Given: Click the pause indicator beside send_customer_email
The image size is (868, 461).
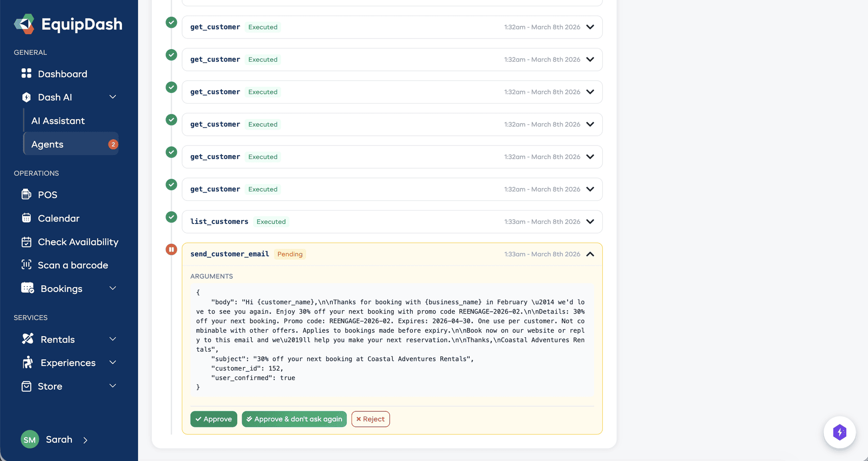Looking at the screenshot, I should [x=171, y=249].
